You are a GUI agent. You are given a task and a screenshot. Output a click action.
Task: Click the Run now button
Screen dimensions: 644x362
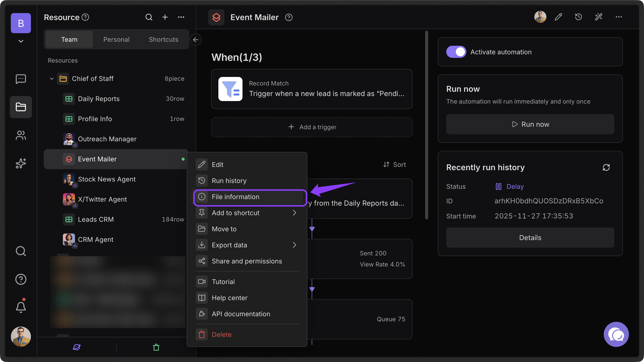[x=530, y=124]
